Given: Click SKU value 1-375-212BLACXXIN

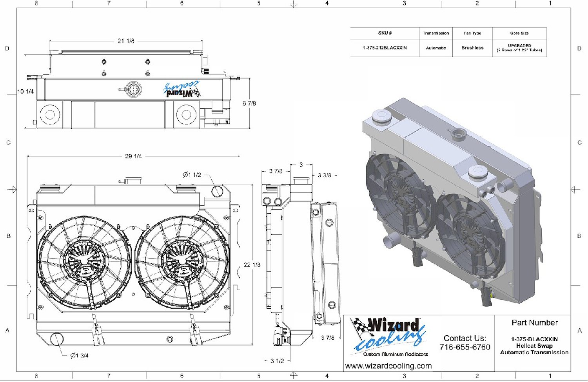Looking at the screenshot, I should pyautogui.click(x=385, y=48).
